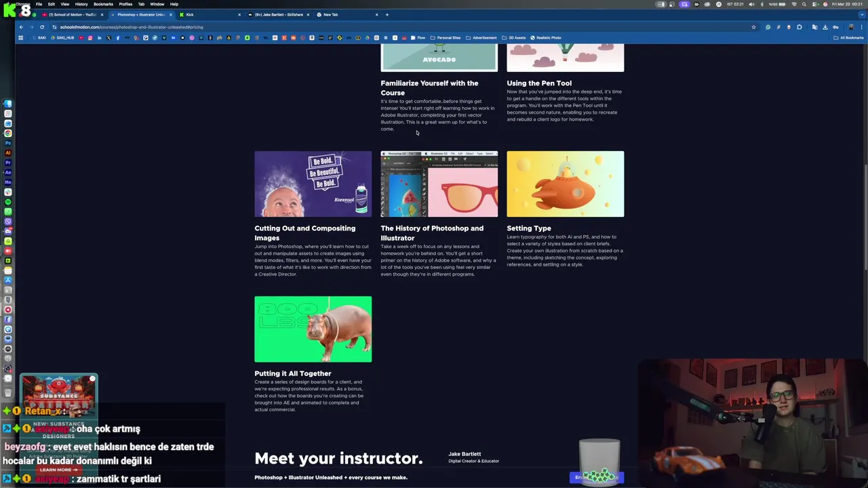Open Chrome from the dock
The height and width of the screenshot is (488, 868).
coord(8,133)
